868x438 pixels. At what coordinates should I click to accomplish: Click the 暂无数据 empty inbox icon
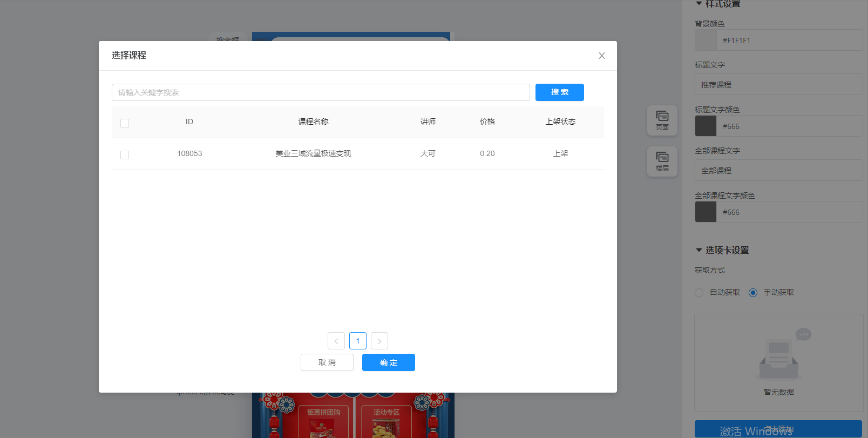(778, 357)
